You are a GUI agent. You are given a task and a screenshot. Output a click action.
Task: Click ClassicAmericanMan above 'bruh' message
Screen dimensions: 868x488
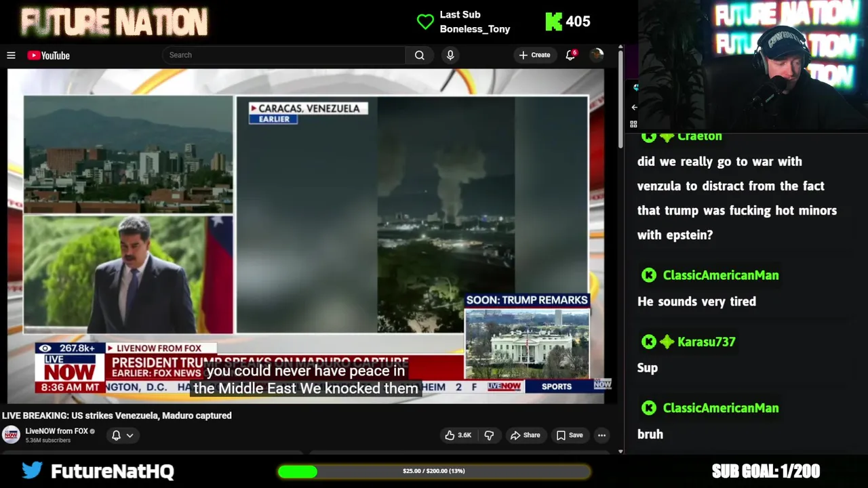(720, 408)
